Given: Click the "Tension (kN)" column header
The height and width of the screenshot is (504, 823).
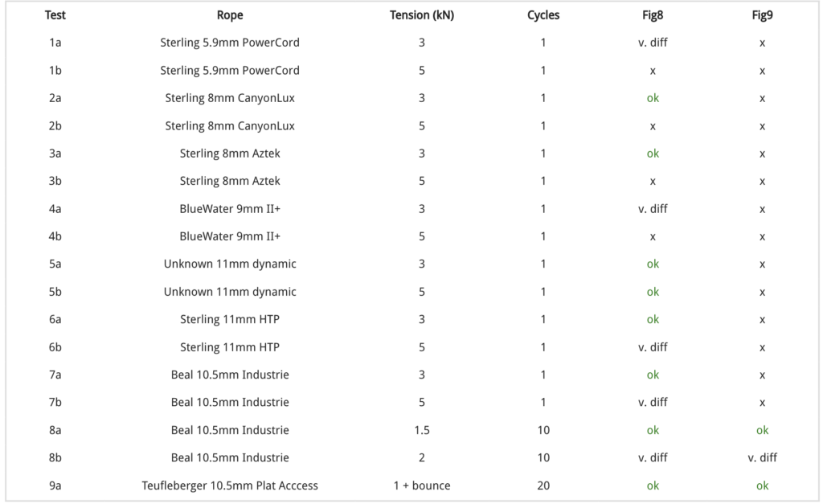Looking at the screenshot, I should (x=422, y=15).
